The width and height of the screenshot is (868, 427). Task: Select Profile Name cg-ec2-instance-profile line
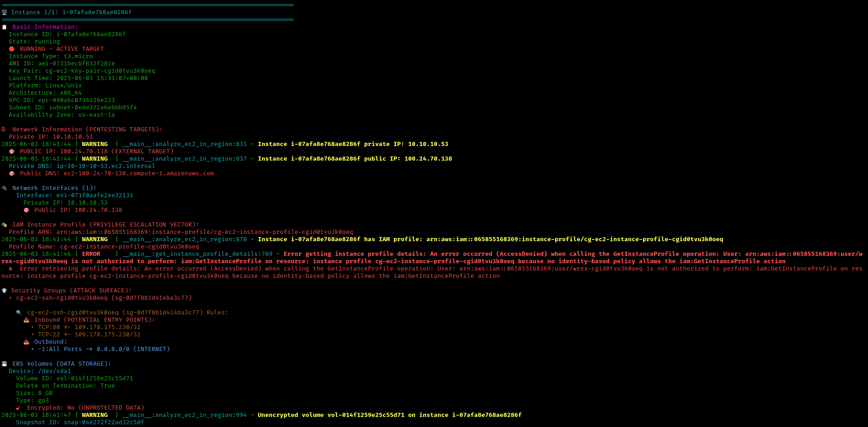tap(104, 247)
